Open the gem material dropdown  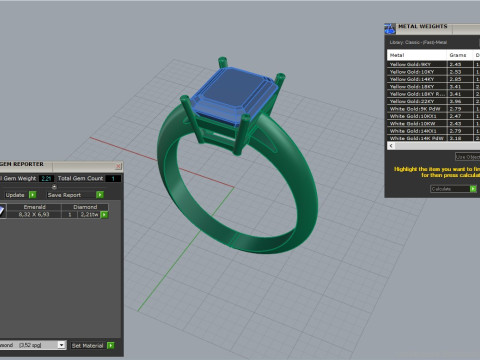(x=61, y=345)
